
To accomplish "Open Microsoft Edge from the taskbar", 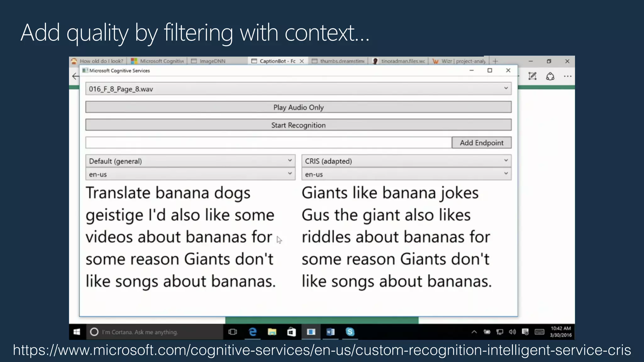I will click(x=253, y=332).
